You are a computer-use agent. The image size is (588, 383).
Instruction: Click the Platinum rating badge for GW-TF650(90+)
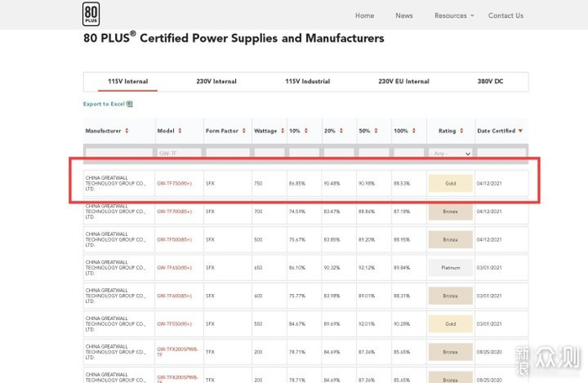[x=450, y=268]
